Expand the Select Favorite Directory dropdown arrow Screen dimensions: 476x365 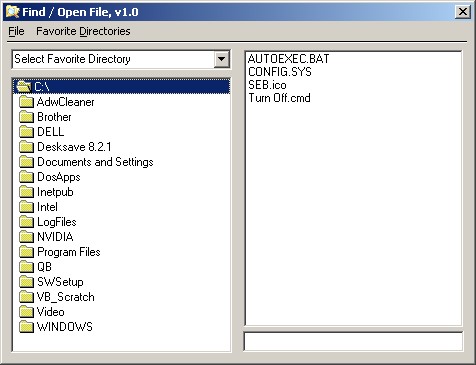point(222,59)
